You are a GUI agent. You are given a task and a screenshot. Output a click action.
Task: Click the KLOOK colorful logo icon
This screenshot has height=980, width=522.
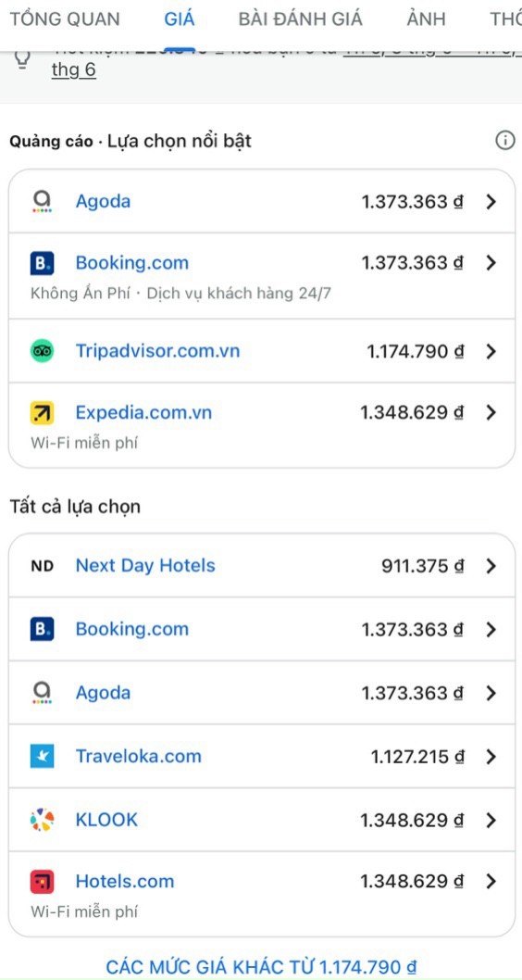43,820
